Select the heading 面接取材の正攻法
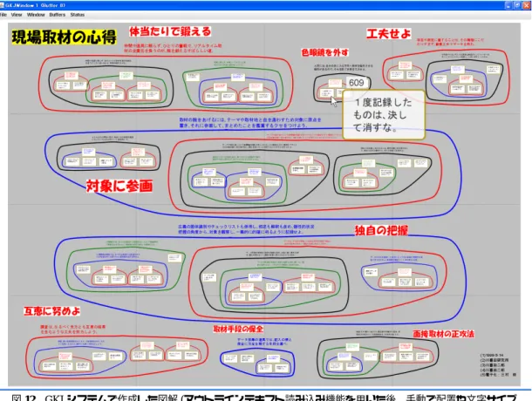The image size is (532, 401). 443,334
